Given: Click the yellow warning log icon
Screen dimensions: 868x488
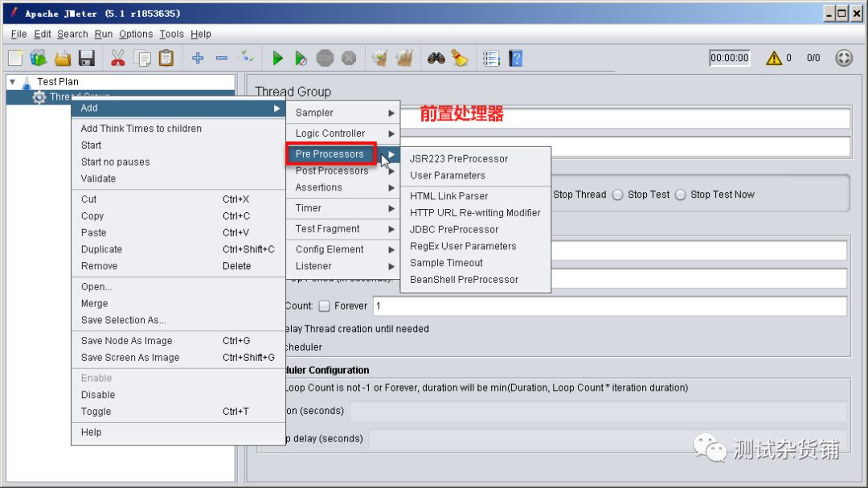Looking at the screenshot, I should click(774, 58).
